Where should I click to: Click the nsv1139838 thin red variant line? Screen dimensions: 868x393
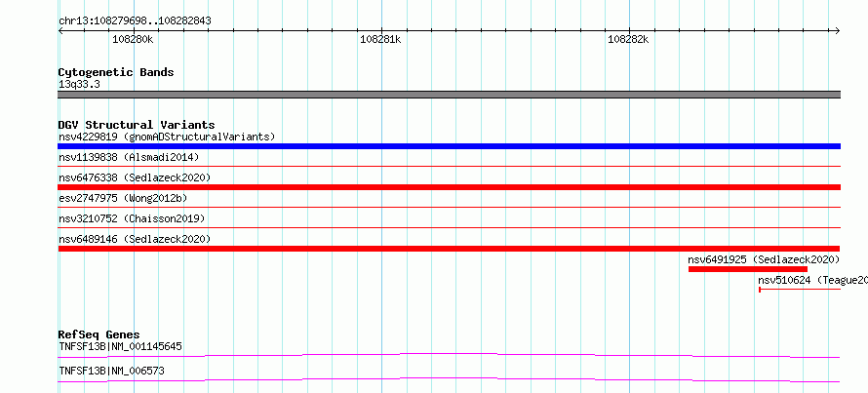point(449,166)
